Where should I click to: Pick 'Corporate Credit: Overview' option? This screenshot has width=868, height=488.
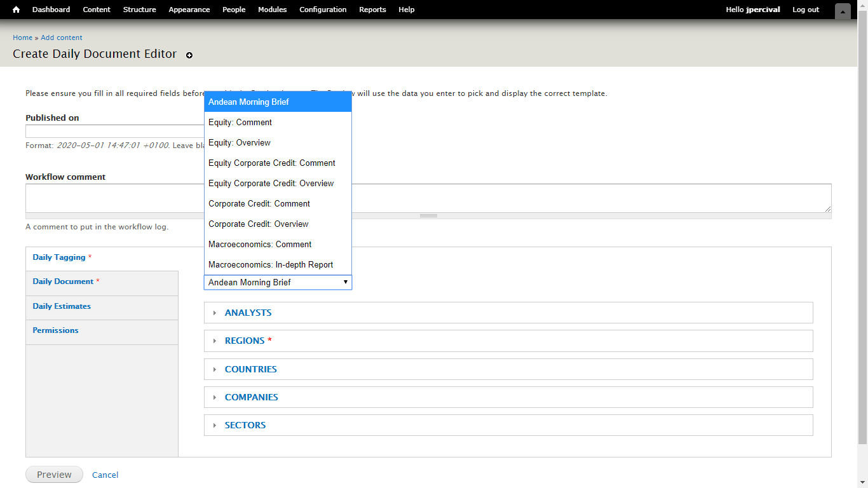[x=258, y=224]
